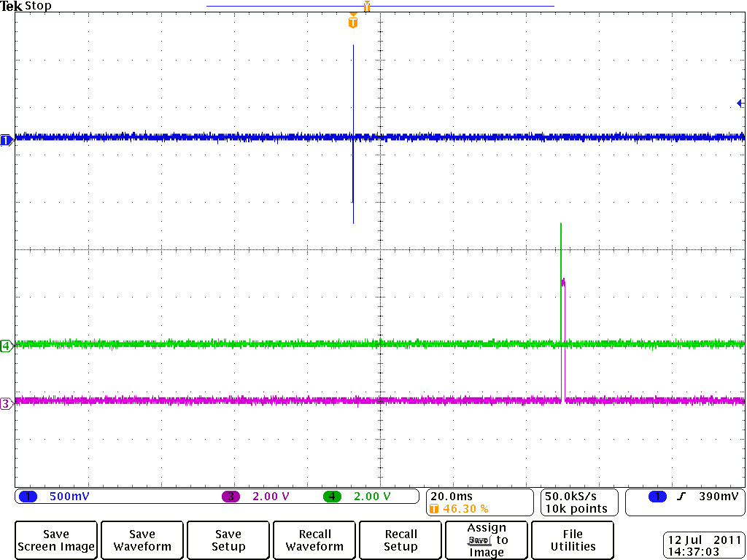Click the channel 3 ground marker
Viewport: 747px width, 560px height.
pos(7,404)
